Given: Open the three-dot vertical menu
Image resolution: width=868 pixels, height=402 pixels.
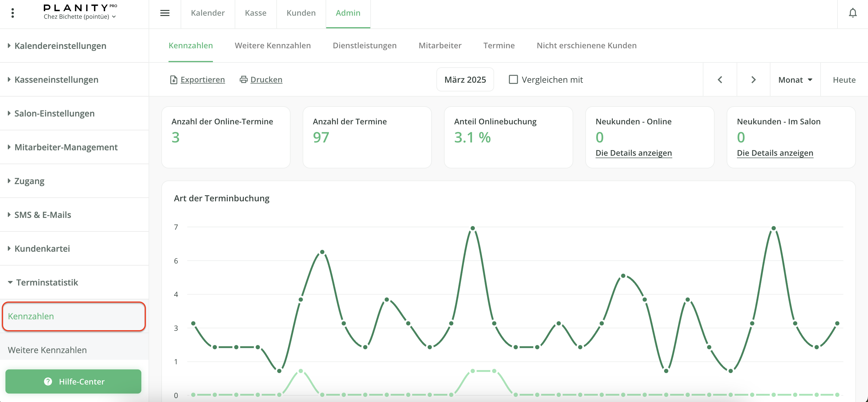Looking at the screenshot, I should (x=12, y=13).
